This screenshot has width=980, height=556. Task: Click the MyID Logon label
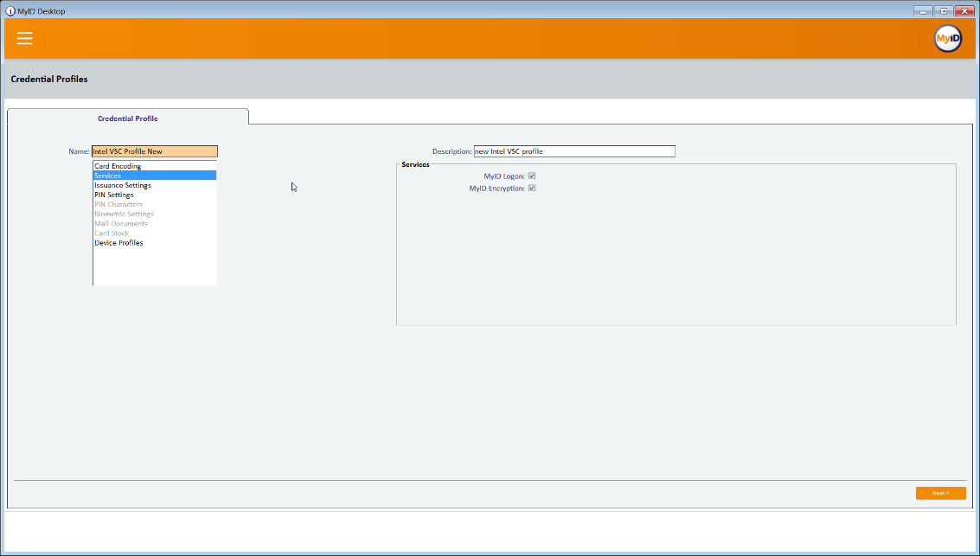pos(504,176)
